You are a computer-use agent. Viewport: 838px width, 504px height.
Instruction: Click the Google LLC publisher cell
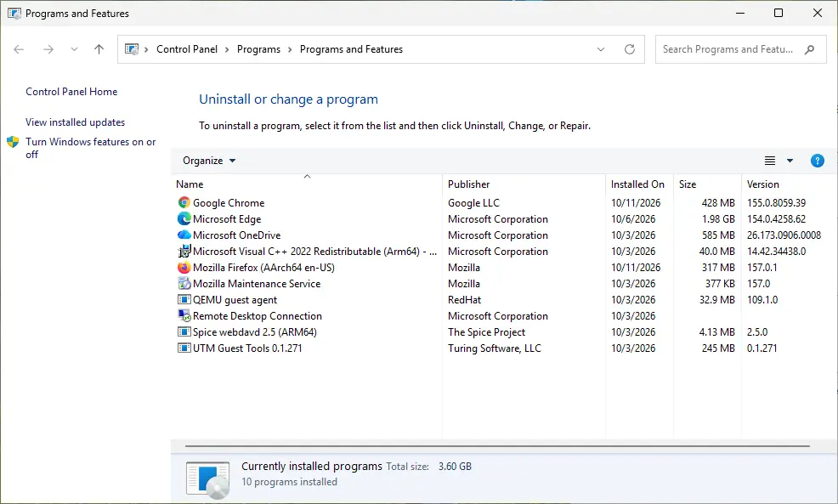click(473, 202)
